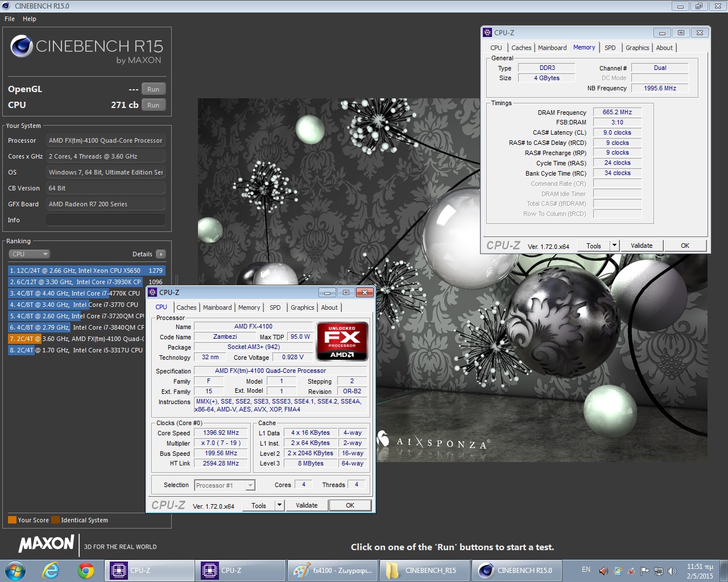Switch to Graphics tab in front CPU-Z window
Image resolution: width=728 pixels, height=582 pixels.
pos(302,307)
